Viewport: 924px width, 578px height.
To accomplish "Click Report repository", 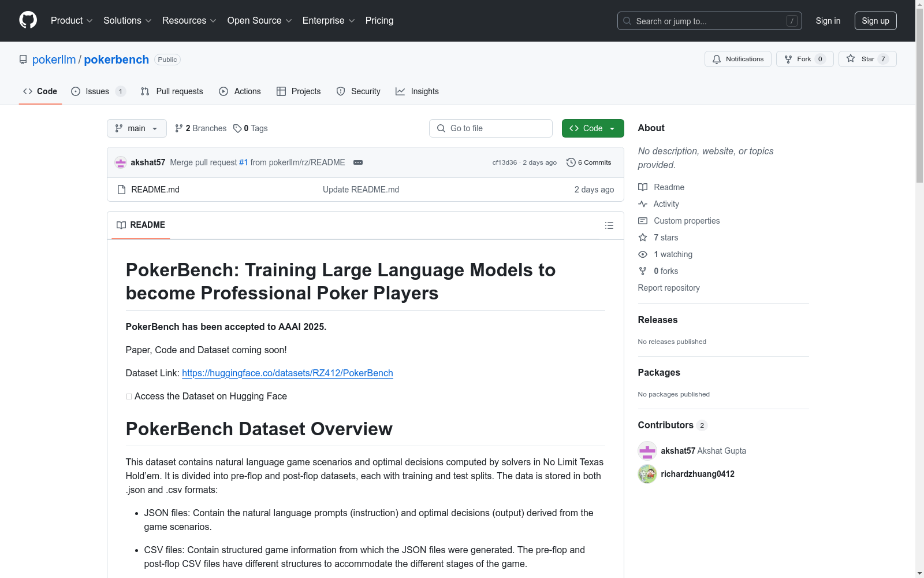I will [669, 288].
